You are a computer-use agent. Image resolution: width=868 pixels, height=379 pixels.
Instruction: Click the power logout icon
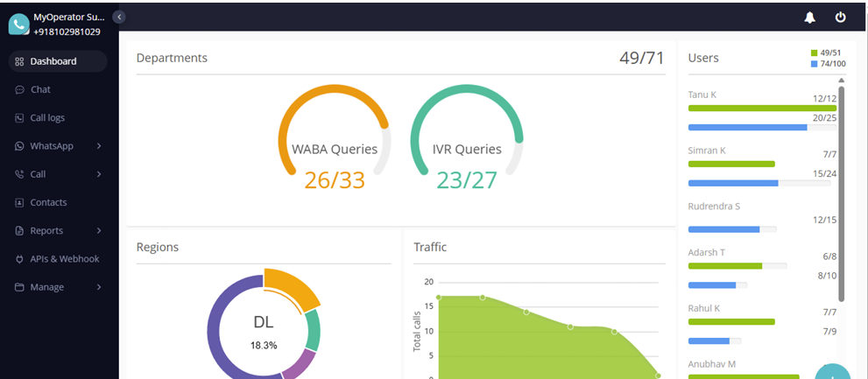(x=840, y=17)
